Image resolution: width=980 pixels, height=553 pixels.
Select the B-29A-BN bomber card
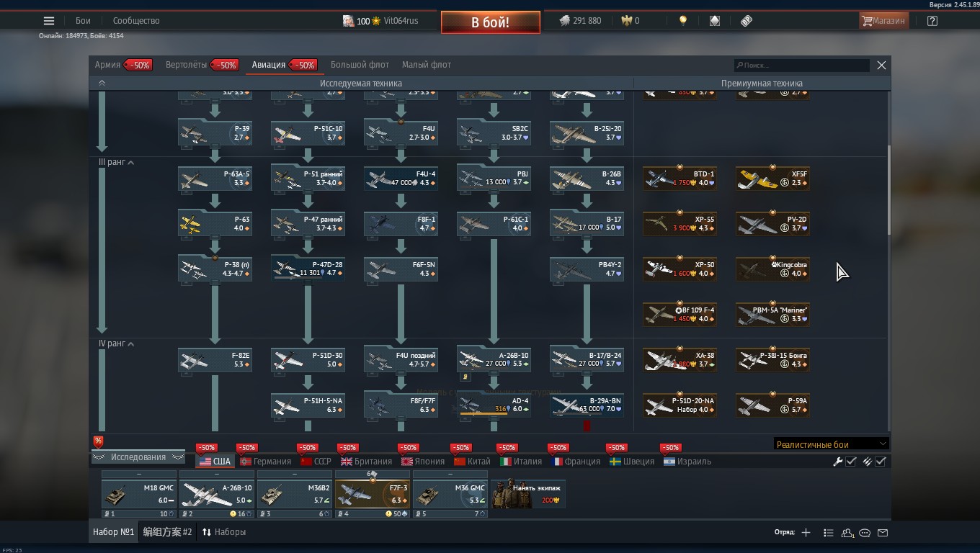click(587, 405)
